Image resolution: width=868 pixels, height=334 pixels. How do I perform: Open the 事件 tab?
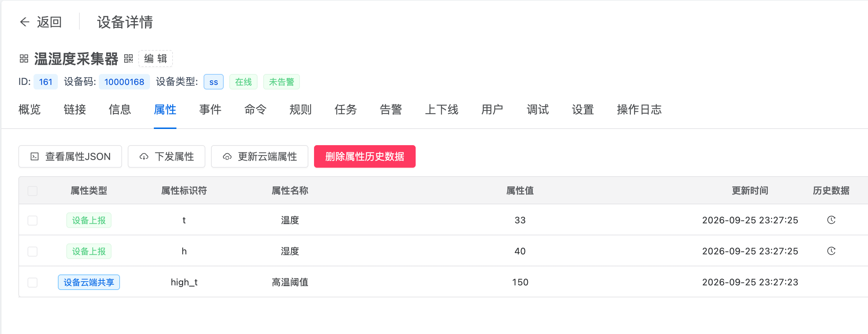(210, 110)
